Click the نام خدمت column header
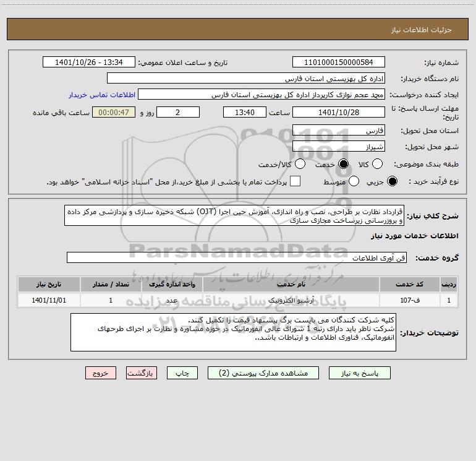 coord(291,284)
